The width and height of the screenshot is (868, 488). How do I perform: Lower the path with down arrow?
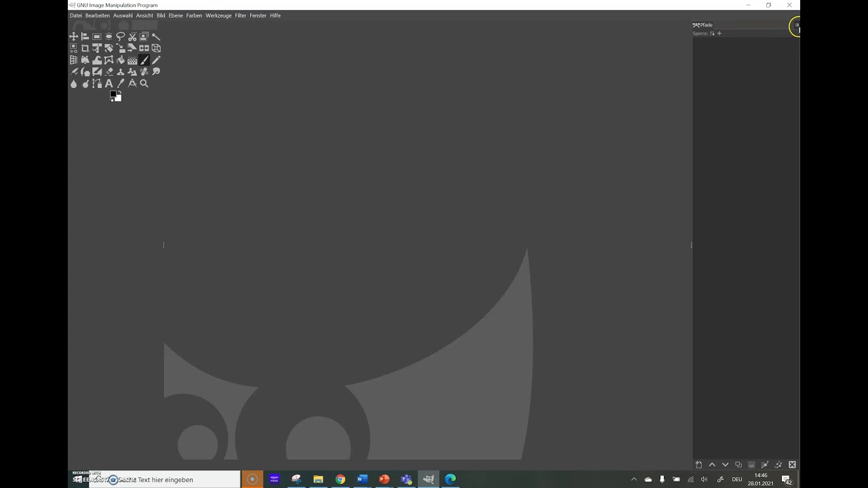pos(725,465)
